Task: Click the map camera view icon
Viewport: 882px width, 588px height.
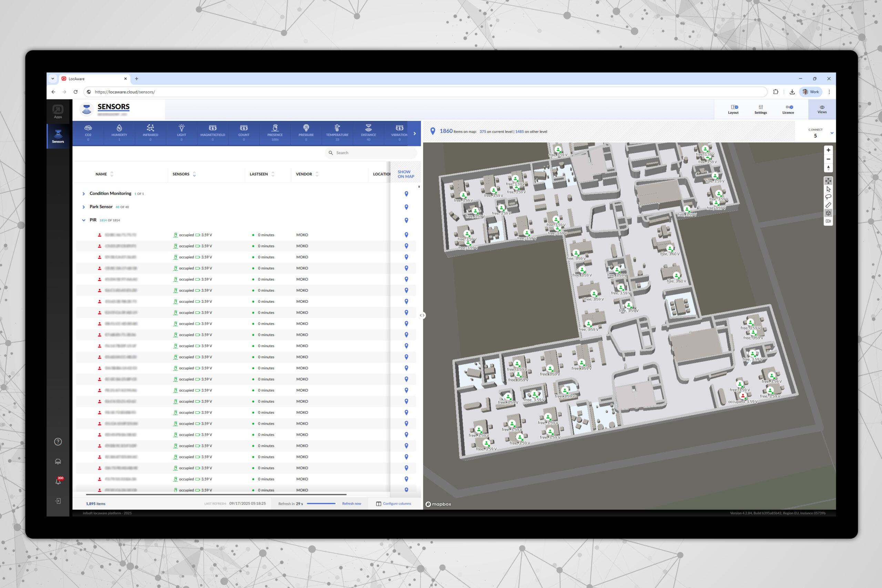Action: tap(828, 221)
